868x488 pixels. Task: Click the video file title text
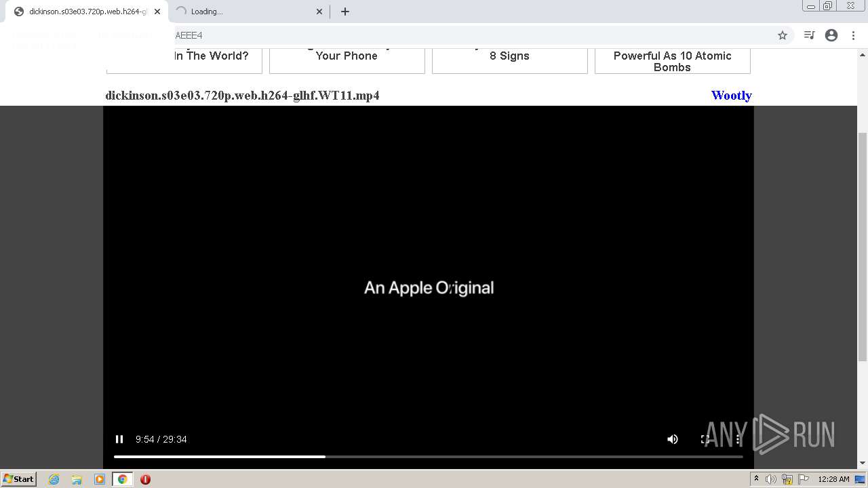tap(242, 95)
